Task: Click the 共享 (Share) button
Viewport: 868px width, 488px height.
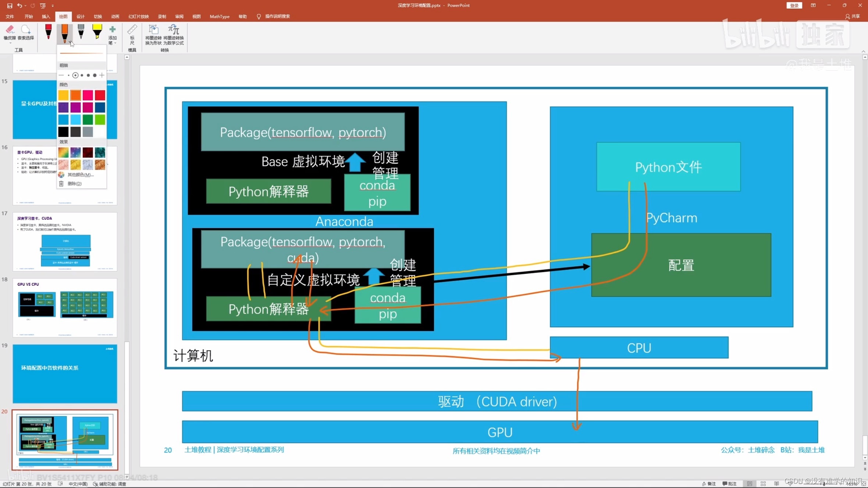Action: [852, 16]
